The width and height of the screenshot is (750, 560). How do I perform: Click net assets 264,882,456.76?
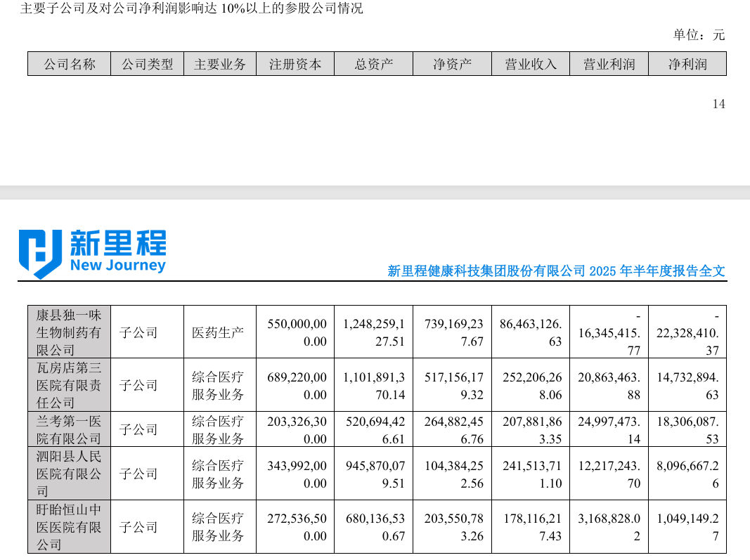(454, 429)
